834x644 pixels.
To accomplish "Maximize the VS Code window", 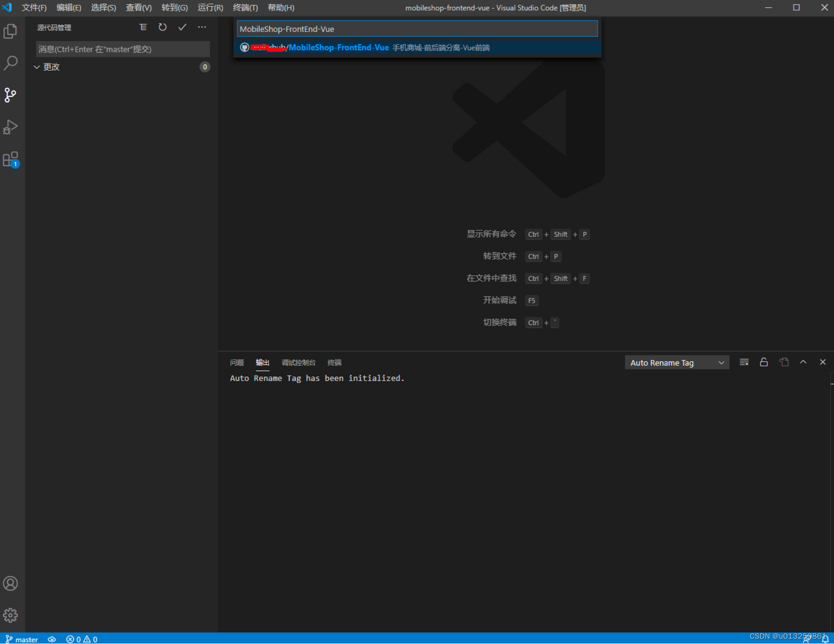I will click(x=796, y=8).
